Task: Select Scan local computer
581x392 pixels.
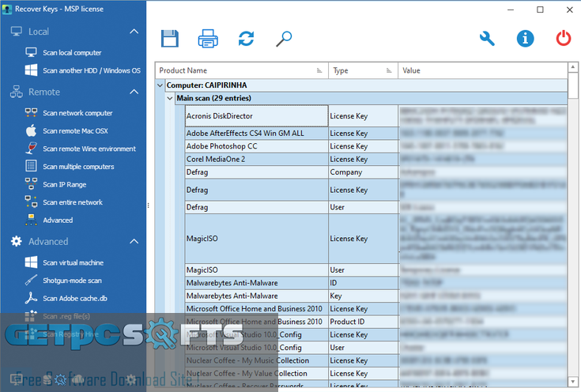Action: 72,53
